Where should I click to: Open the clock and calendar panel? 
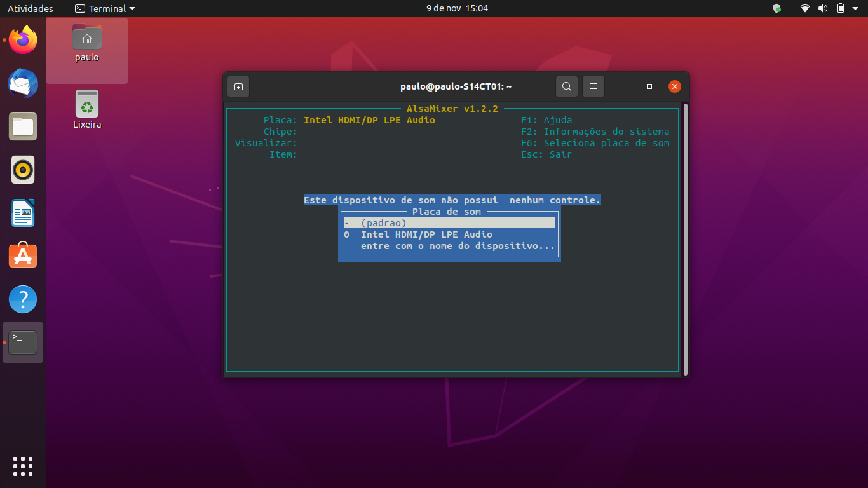[x=457, y=8]
